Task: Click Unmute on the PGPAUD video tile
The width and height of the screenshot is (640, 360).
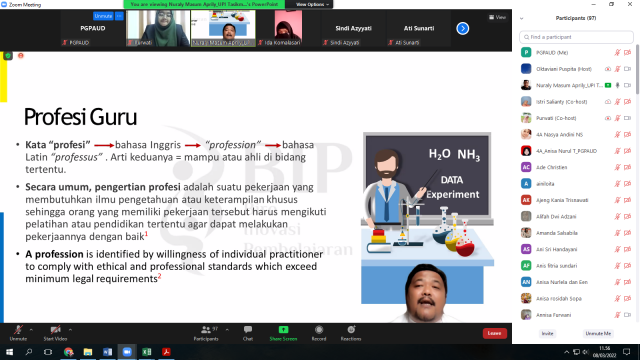Action: point(103,16)
